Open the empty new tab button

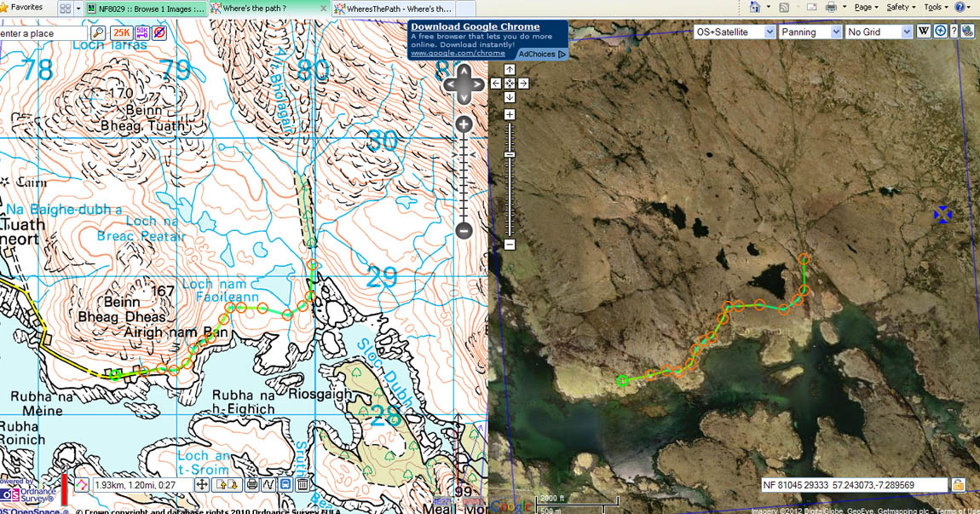pos(466,9)
